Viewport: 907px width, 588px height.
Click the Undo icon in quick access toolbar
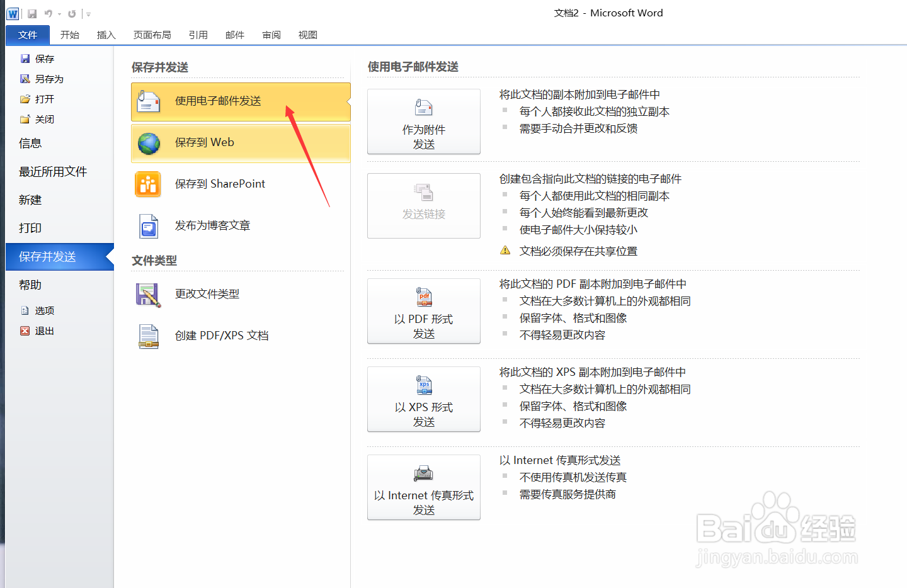48,13
